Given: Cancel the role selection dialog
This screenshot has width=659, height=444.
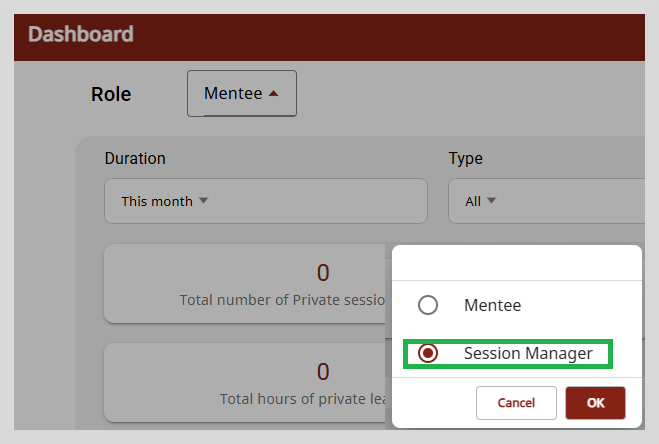Looking at the screenshot, I should [516, 403].
